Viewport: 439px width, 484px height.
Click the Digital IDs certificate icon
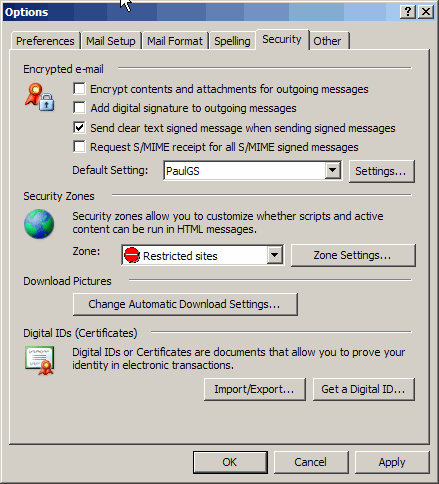(39, 361)
